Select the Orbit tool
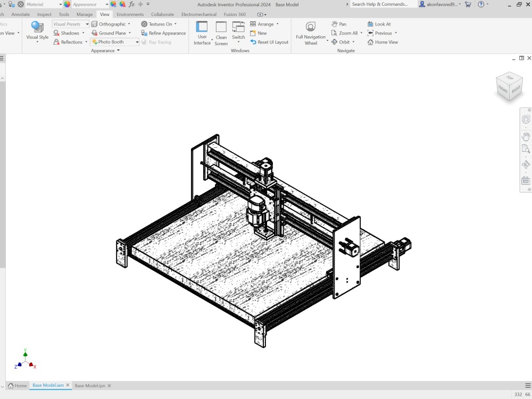This screenshot has height=399, width=532. pos(341,42)
